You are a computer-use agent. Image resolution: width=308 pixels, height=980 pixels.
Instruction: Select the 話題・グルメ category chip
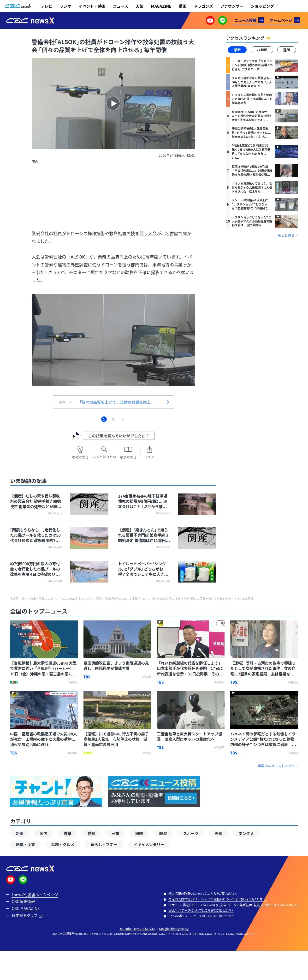click(63, 845)
